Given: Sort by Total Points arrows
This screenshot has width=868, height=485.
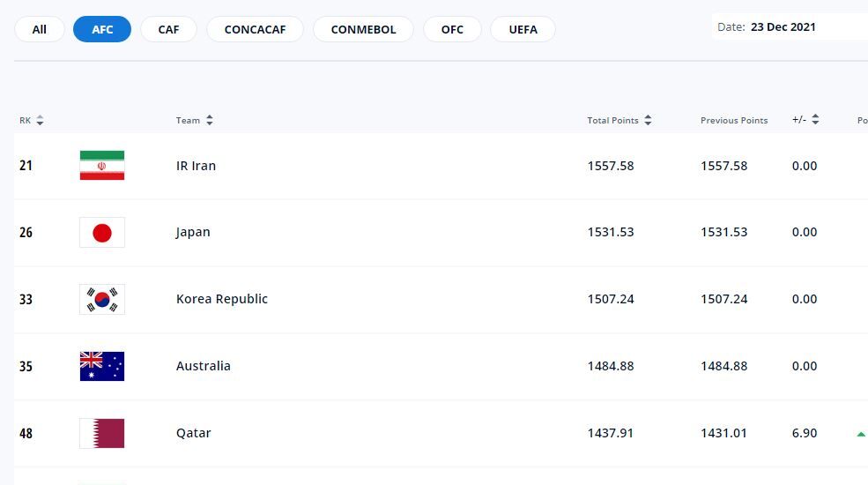Looking at the screenshot, I should pos(648,121).
